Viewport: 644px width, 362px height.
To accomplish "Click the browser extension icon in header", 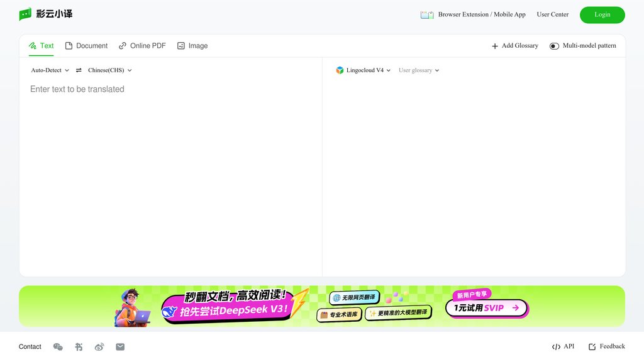I will click(x=427, y=15).
